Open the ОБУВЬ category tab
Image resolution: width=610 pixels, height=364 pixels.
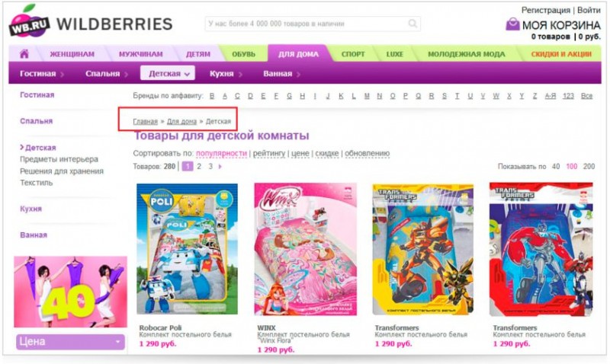(243, 54)
